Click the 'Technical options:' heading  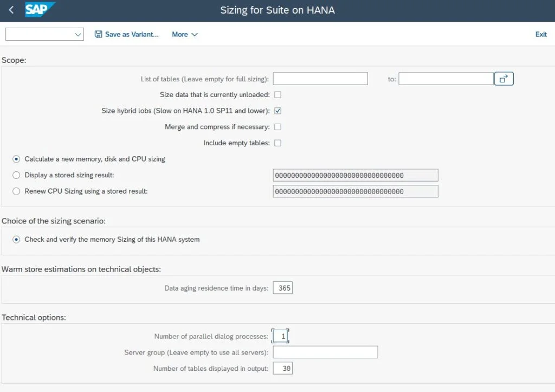(x=34, y=317)
